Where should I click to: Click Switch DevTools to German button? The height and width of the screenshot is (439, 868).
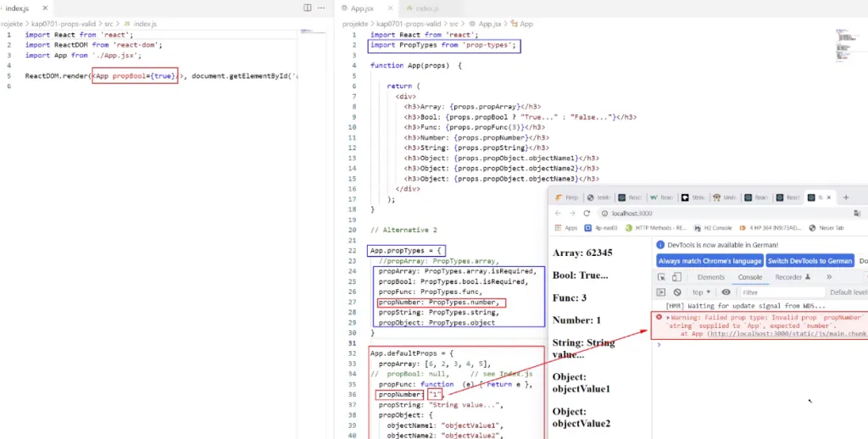point(810,261)
